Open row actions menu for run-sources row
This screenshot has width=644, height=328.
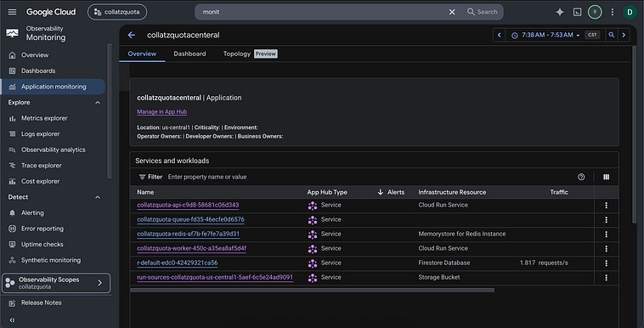606,278
